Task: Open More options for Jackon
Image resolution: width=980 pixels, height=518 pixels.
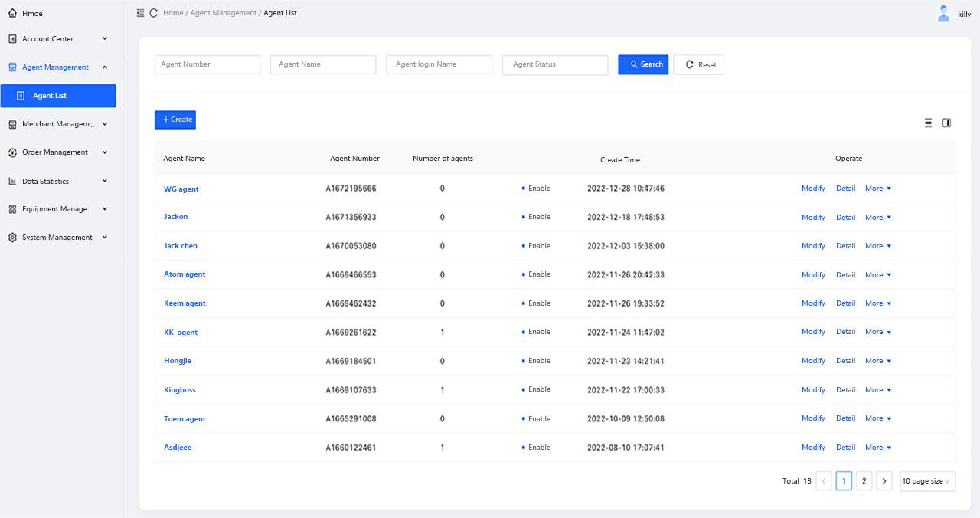Action: tap(878, 218)
